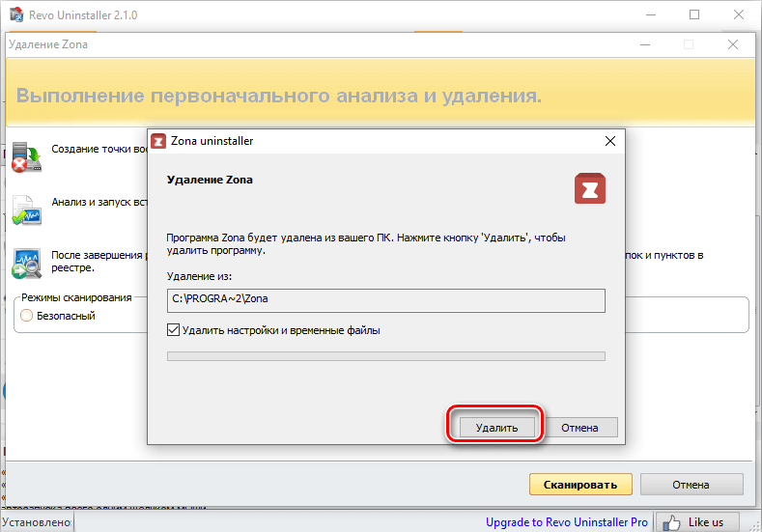762x532 pixels.
Task: Close the Revo Uninstaller main window
Action: coord(739,14)
